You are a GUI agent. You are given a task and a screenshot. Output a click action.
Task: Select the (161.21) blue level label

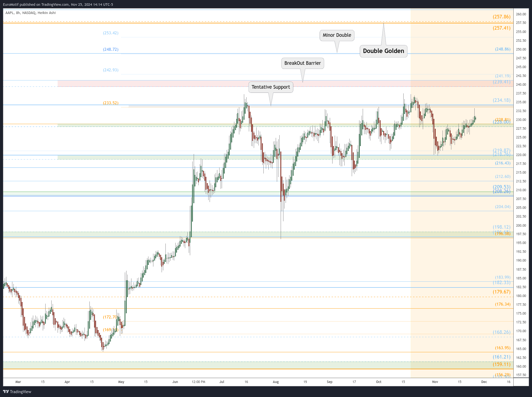502,357
